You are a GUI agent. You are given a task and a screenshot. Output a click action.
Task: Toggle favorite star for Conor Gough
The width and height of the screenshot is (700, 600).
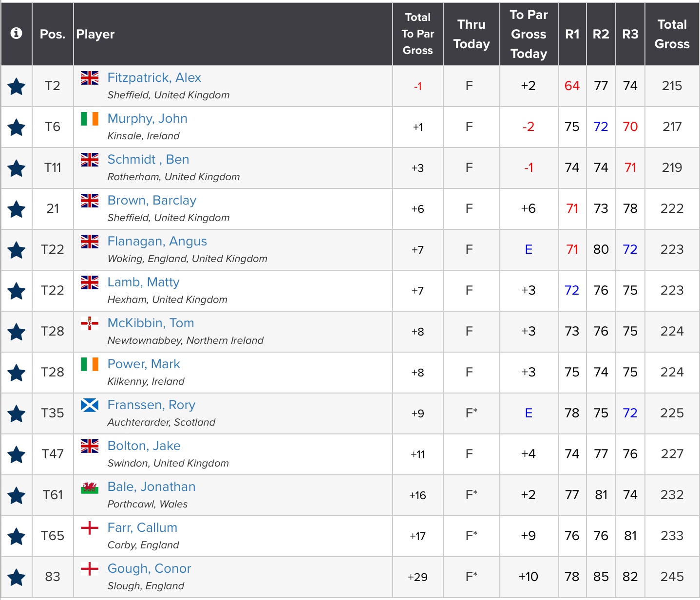point(17,578)
